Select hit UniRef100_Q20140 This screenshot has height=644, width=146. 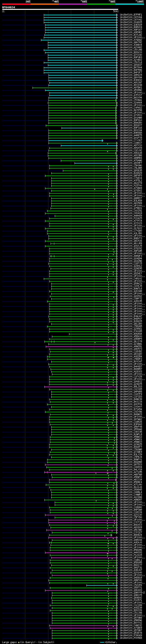(x=131, y=572)
